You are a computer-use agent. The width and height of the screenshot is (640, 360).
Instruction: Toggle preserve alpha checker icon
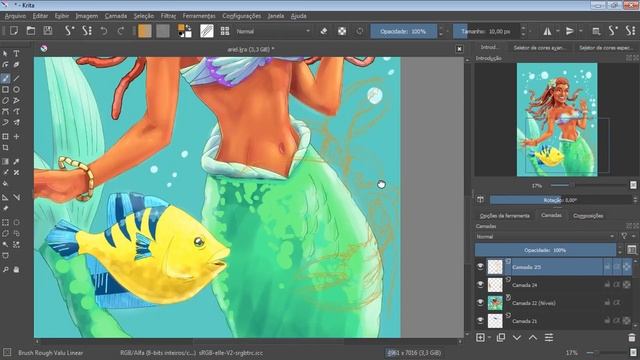click(x=342, y=31)
